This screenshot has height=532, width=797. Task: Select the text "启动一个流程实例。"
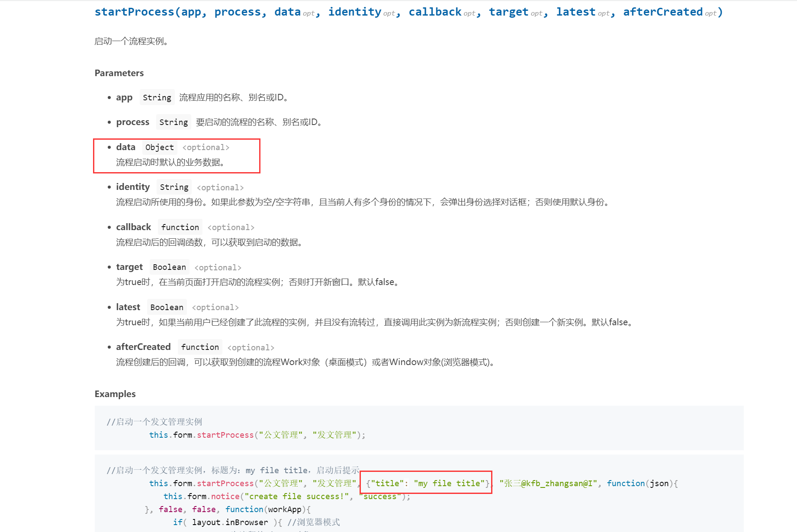pyautogui.click(x=132, y=42)
